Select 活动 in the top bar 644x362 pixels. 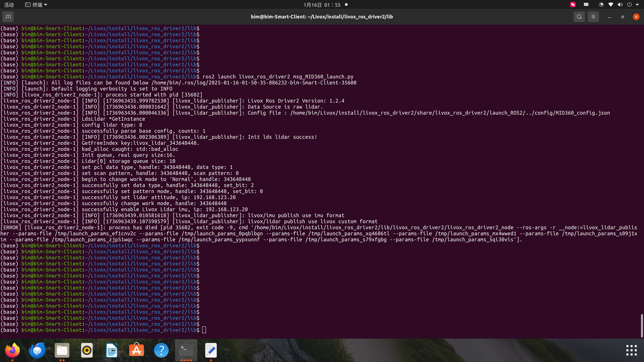coord(9,5)
